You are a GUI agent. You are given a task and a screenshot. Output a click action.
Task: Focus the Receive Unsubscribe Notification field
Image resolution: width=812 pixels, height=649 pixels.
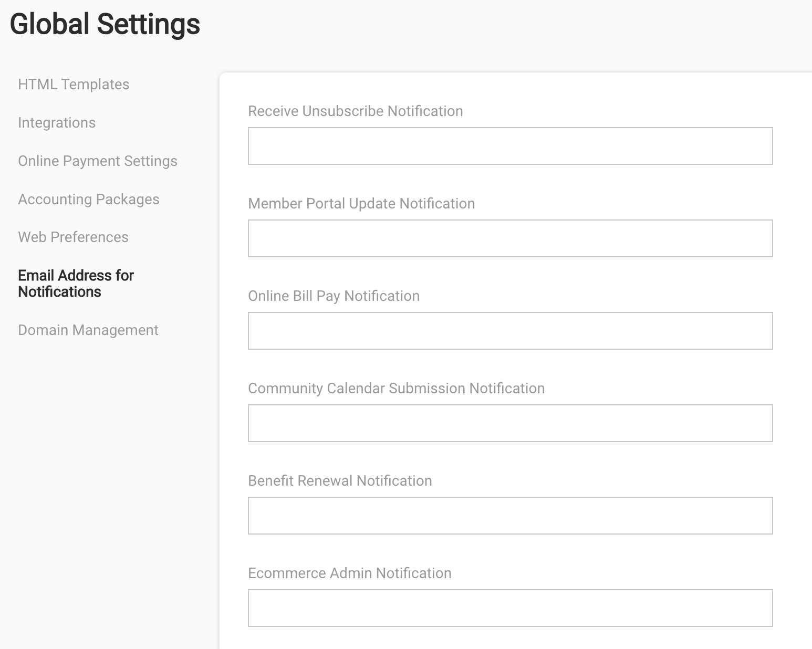point(511,146)
